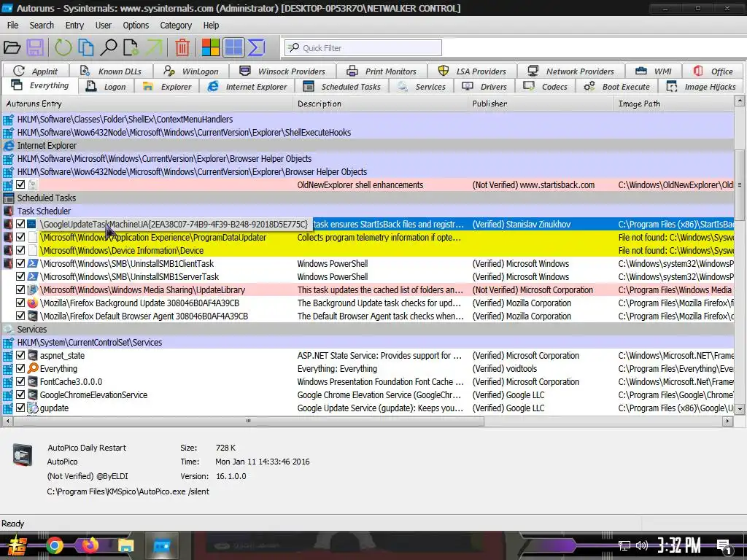Sort by the Description column header
The height and width of the screenshot is (560, 747).
(381, 104)
